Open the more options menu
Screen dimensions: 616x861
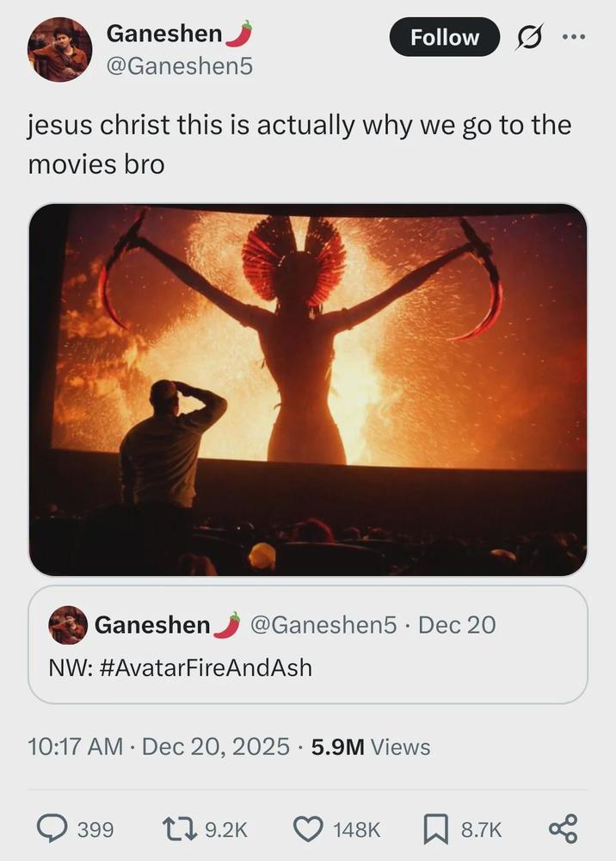click(x=576, y=37)
